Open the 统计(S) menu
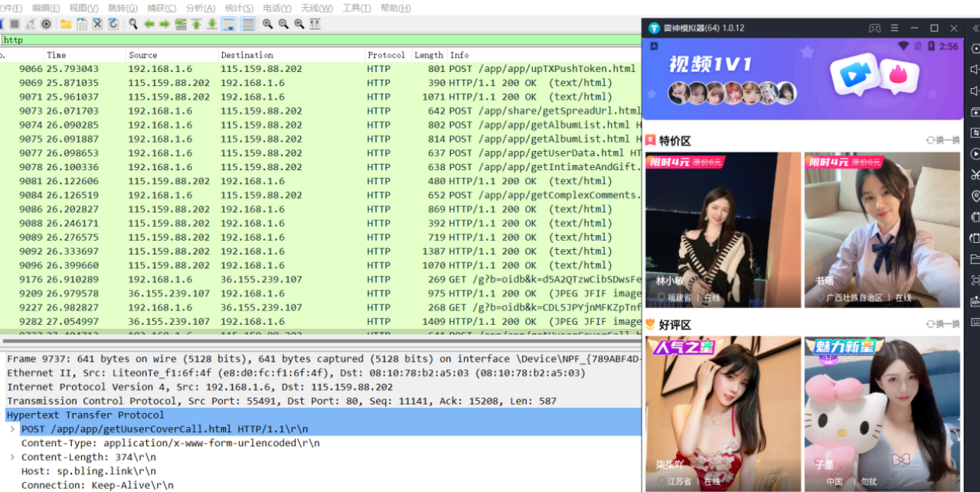Image resolution: width=980 pixels, height=492 pixels. [x=239, y=8]
